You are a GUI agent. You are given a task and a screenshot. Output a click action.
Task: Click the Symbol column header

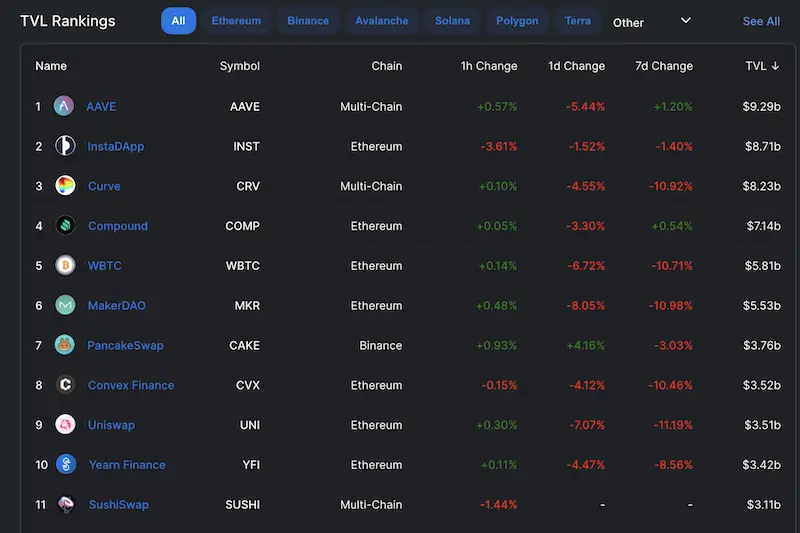click(x=240, y=66)
